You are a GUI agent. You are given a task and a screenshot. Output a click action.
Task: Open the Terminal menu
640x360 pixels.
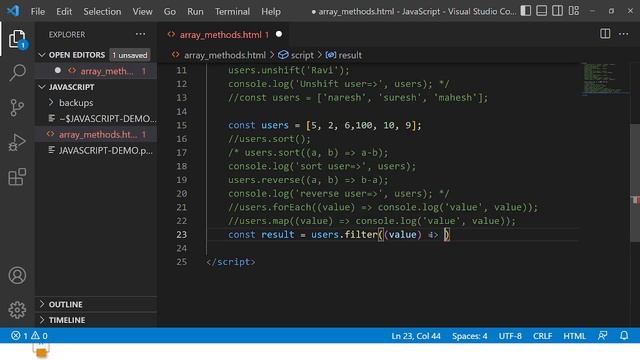[x=232, y=11]
